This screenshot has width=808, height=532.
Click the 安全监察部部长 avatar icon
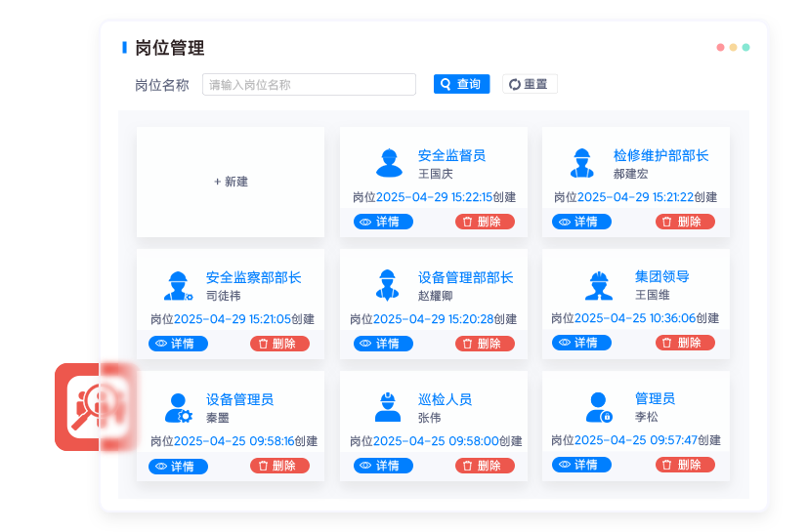[x=178, y=285]
